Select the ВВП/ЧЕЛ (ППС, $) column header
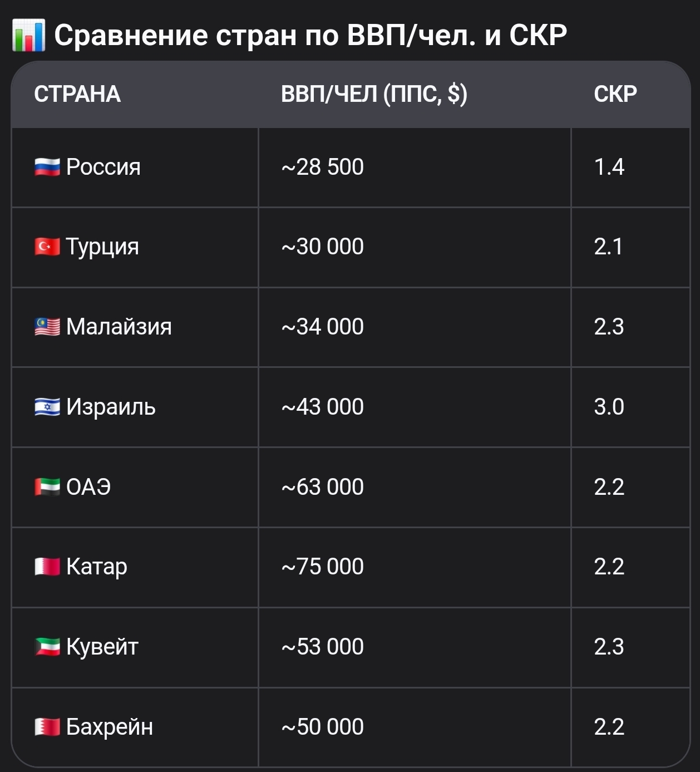This screenshot has height=772, width=700. click(x=374, y=94)
